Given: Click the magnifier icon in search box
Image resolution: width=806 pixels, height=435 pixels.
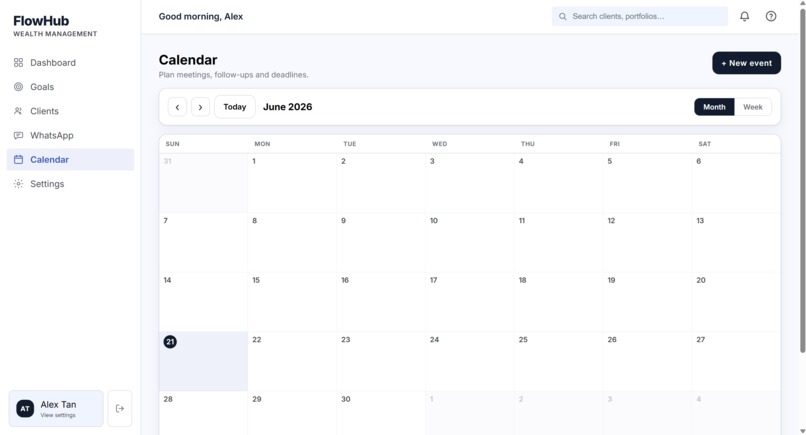Looking at the screenshot, I should [x=563, y=16].
